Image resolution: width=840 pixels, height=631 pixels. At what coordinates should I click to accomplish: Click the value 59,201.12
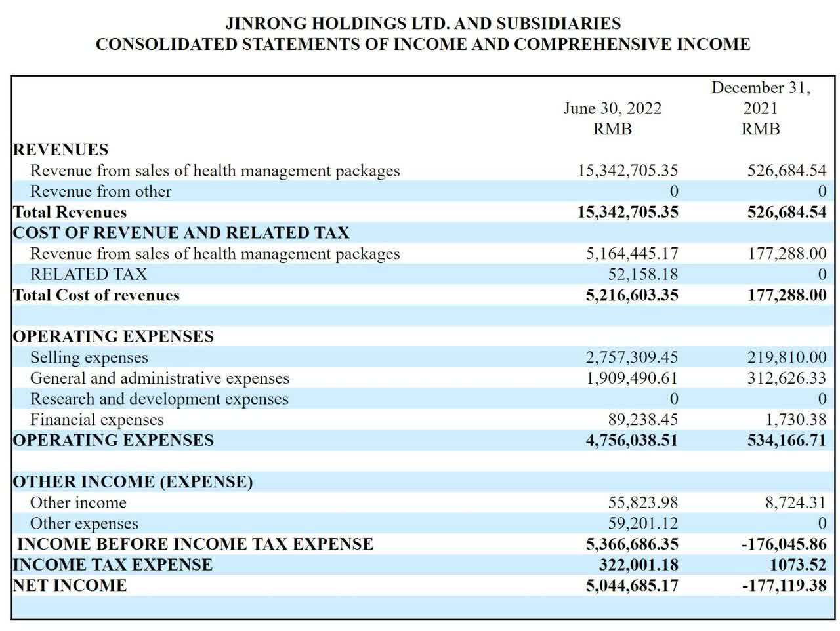click(642, 523)
